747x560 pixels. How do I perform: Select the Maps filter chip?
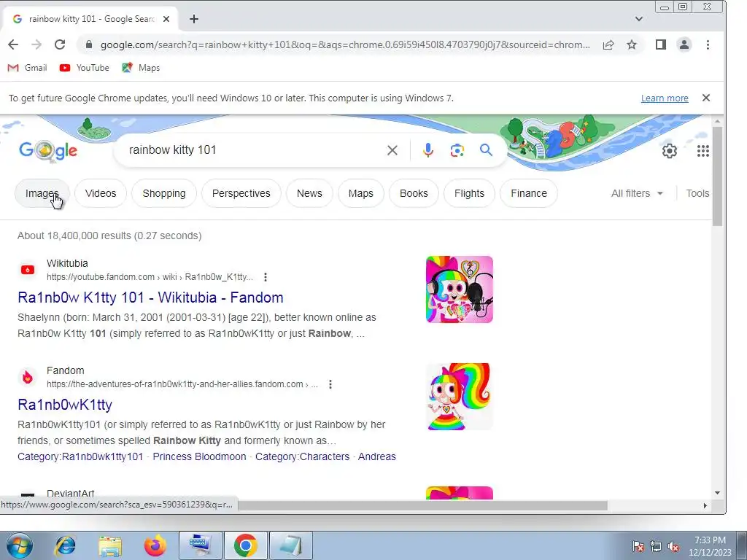click(360, 193)
